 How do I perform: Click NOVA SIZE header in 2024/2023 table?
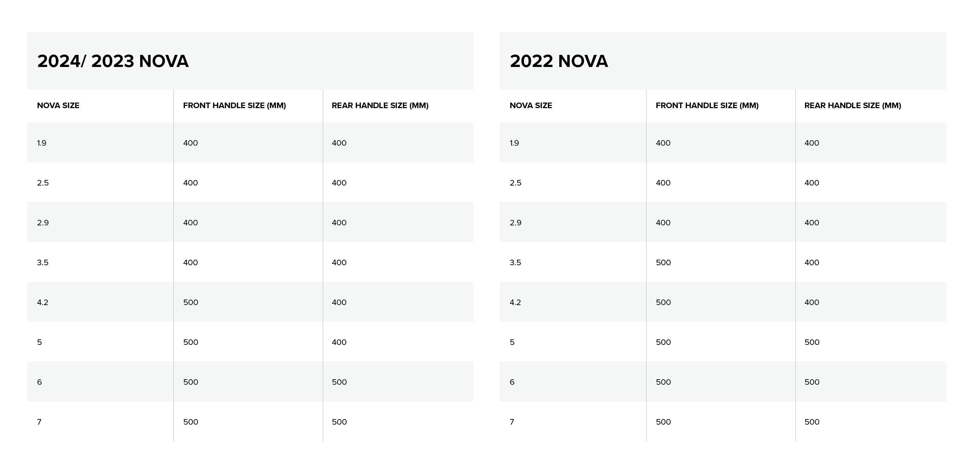coord(58,106)
